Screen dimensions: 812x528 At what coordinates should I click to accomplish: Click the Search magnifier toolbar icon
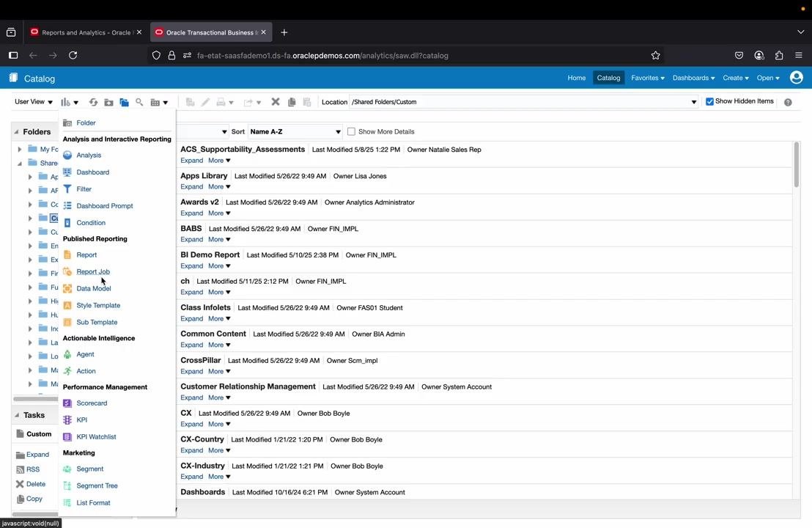tap(139, 102)
